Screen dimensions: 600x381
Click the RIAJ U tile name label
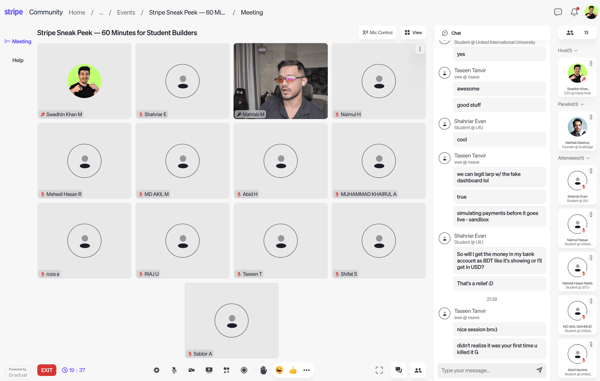click(151, 274)
